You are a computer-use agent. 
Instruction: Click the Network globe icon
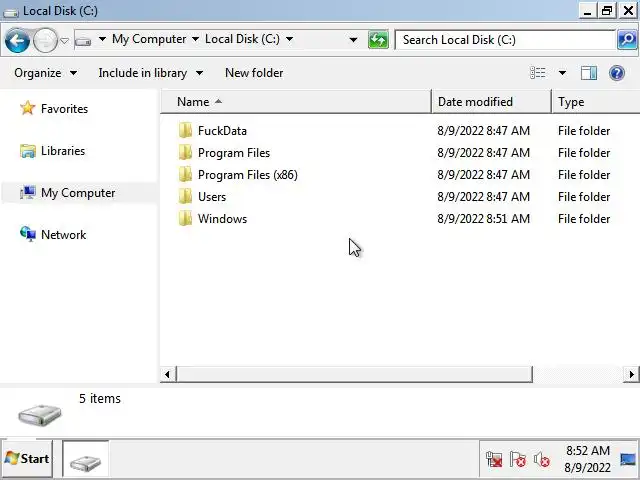[x=28, y=234]
